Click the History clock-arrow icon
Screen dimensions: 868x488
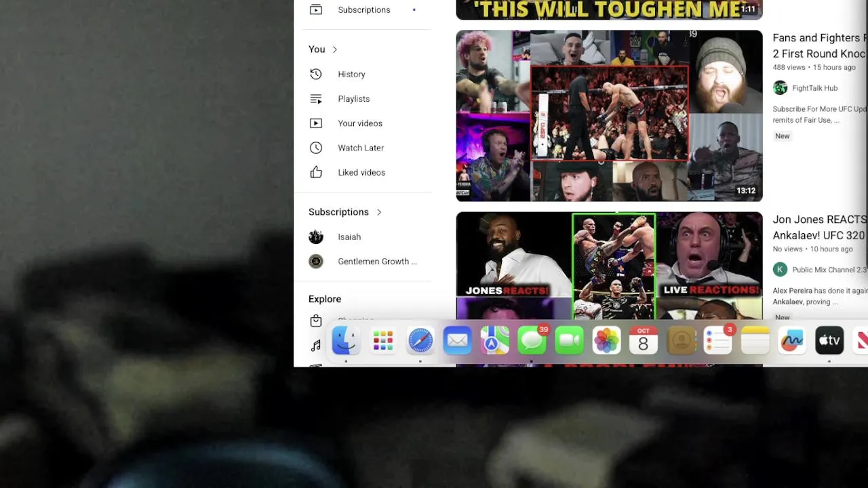click(x=316, y=75)
